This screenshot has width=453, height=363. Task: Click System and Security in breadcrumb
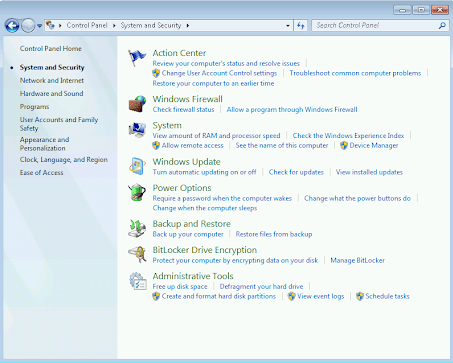(151, 25)
